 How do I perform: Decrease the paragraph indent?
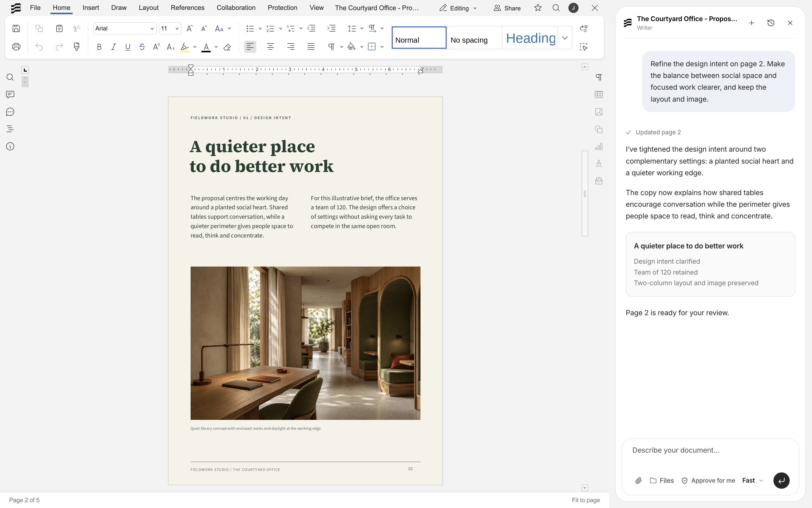311,28
